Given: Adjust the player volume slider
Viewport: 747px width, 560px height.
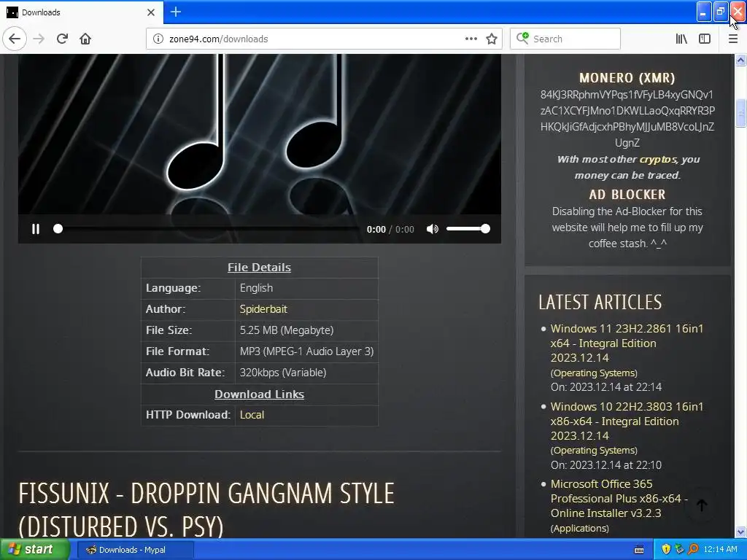Looking at the screenshot, I should point(468,229).
